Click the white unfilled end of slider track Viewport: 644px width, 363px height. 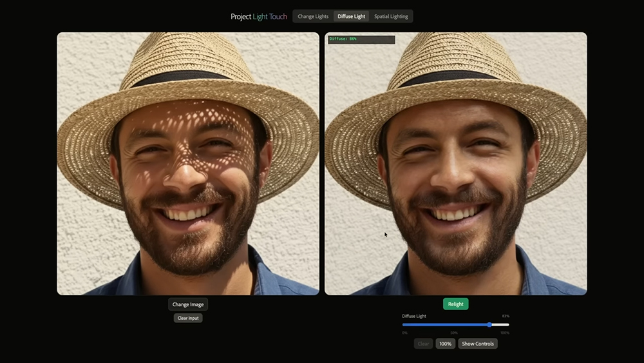click(x=501, y=324)
